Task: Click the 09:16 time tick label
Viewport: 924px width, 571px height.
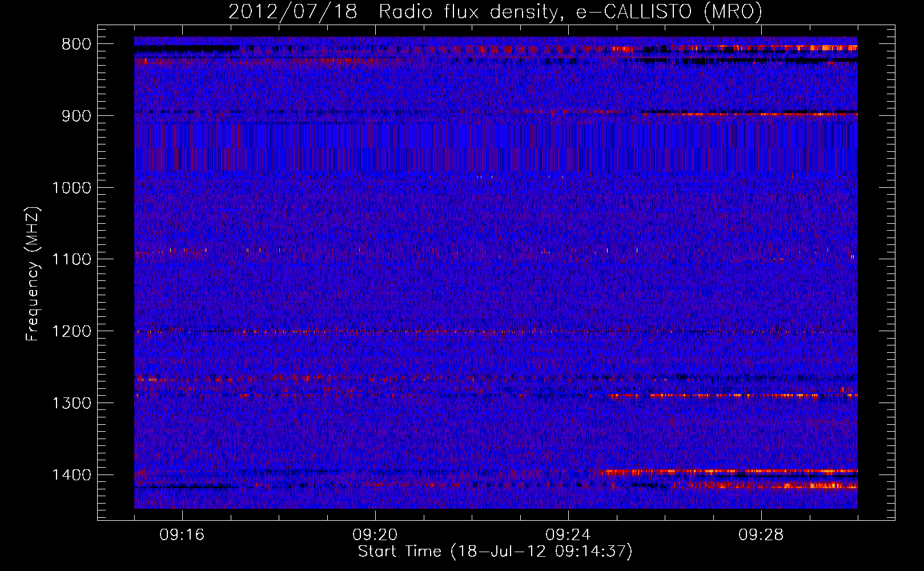Action: 182,535
